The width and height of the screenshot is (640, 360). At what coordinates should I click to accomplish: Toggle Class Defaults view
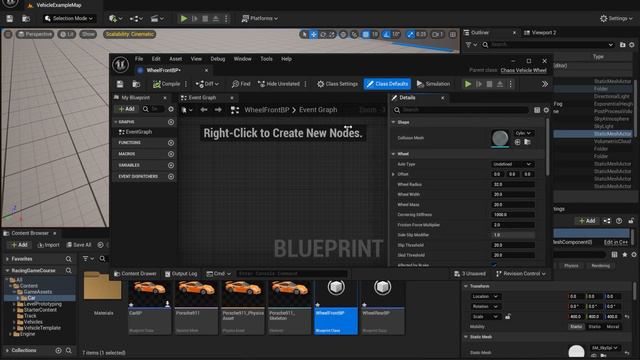coord(387,84)
